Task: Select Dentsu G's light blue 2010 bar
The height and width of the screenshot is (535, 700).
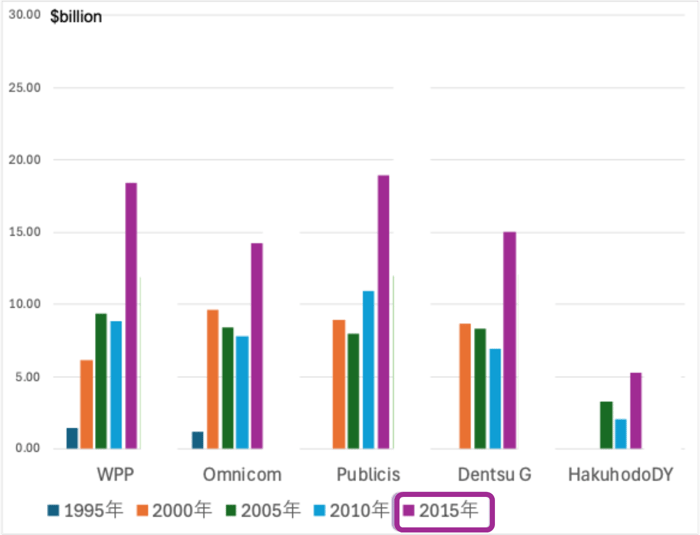Action: (496, 399)
